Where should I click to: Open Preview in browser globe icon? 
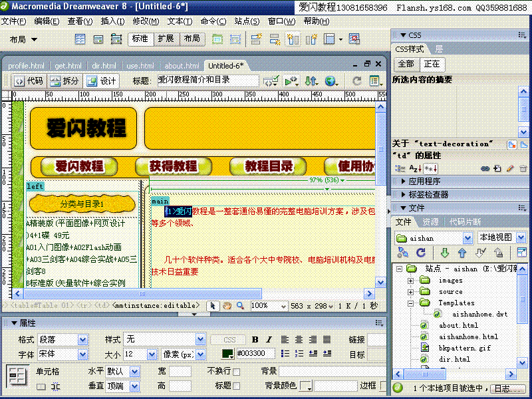(x=331, y=81)
